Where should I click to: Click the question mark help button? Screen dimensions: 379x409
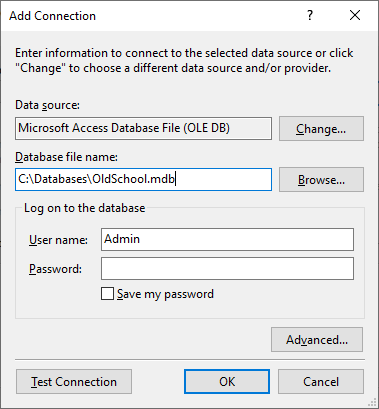coord(310,15)
